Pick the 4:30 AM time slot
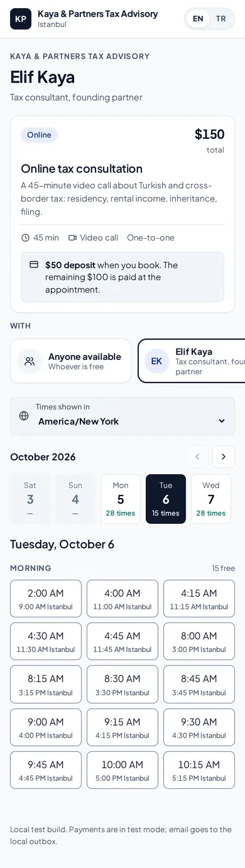The width and height of the screenshot is (245, 868). pyautogui.click(x=46, y=641)
